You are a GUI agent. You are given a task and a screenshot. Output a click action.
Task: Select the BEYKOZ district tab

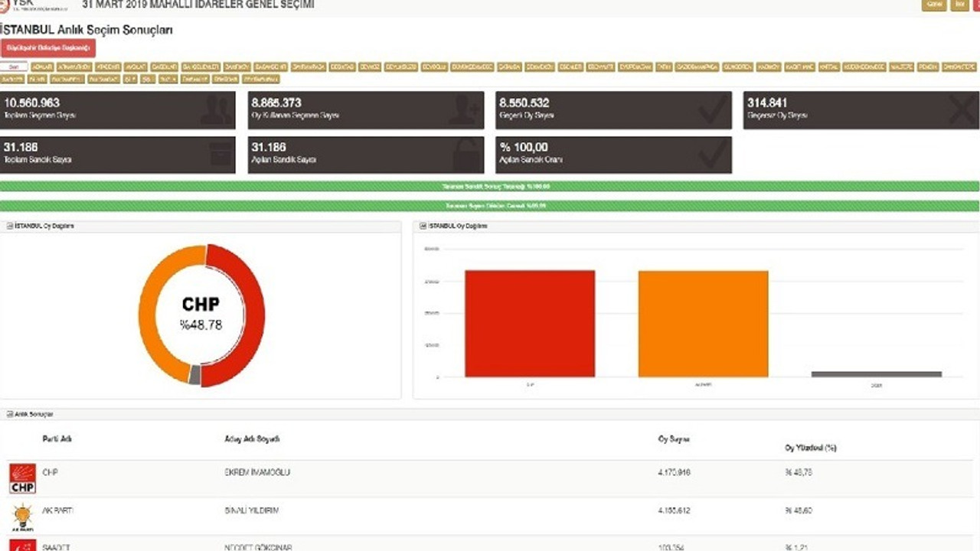pyautogui.click(x=370, y=67)
